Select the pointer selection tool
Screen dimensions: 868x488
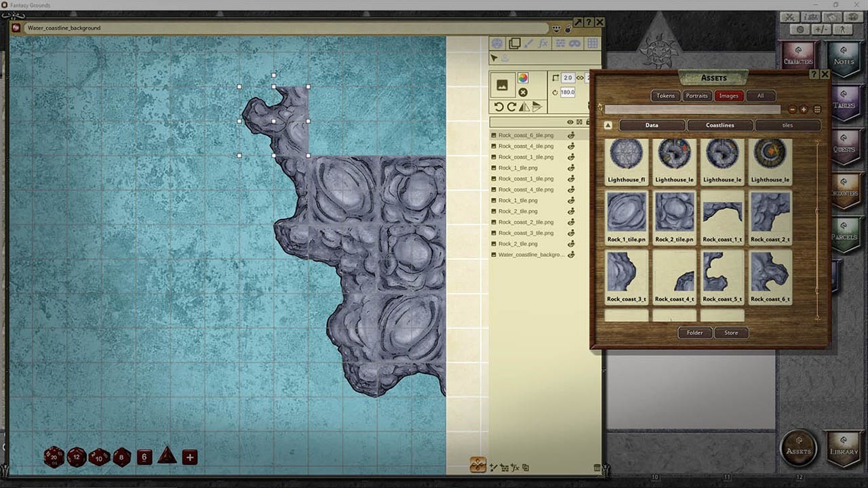pyautogui.click(x=494, y=58)
